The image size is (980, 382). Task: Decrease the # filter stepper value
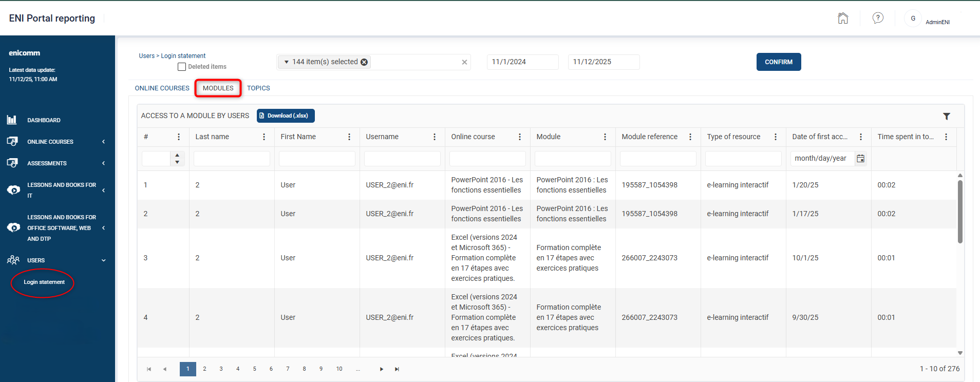point(177,162)
